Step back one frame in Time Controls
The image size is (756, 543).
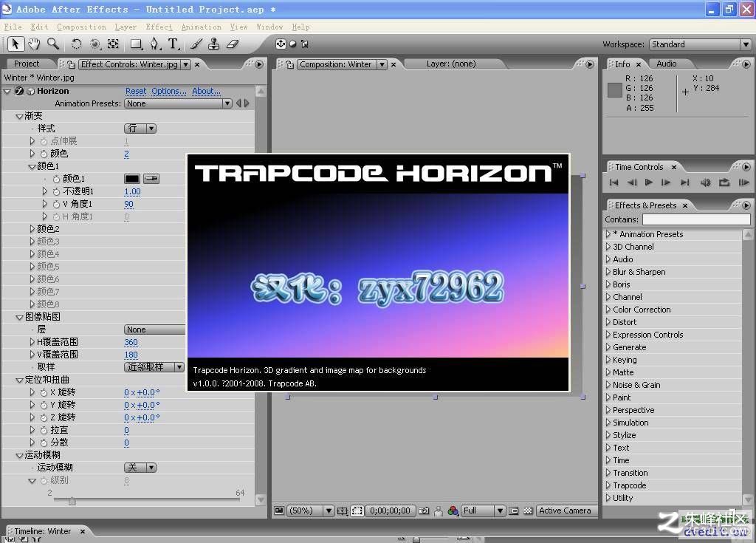(x=632, y=182)
